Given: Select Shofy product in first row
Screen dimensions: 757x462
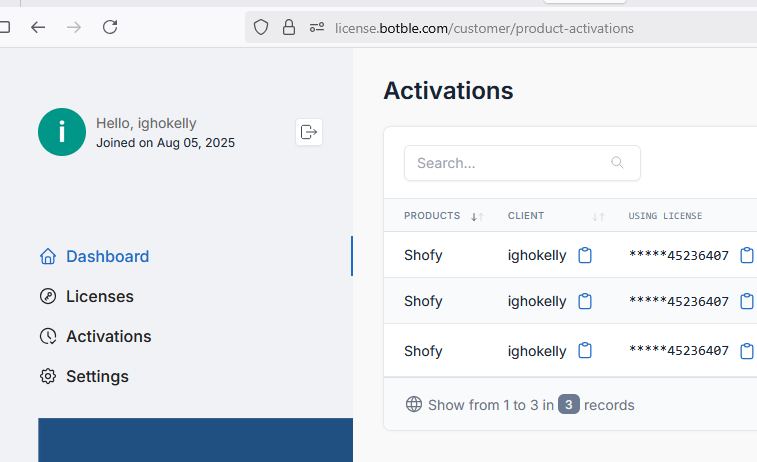Looking at the screenshot, I should (x=423, y=255).
